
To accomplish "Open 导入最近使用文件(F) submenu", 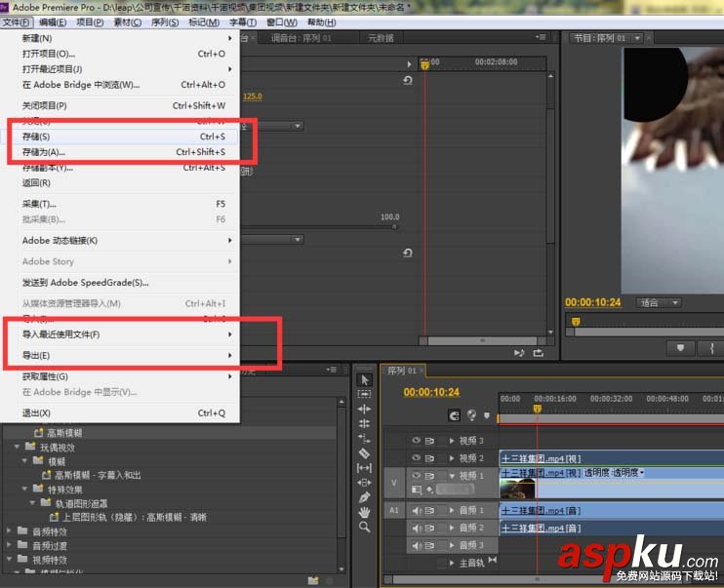I will tap(120, 334).
